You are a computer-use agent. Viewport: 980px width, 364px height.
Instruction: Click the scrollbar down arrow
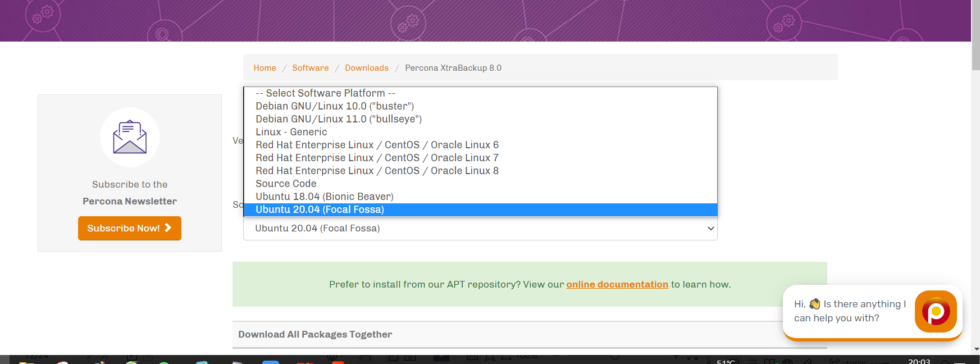[x=976, y=349]
